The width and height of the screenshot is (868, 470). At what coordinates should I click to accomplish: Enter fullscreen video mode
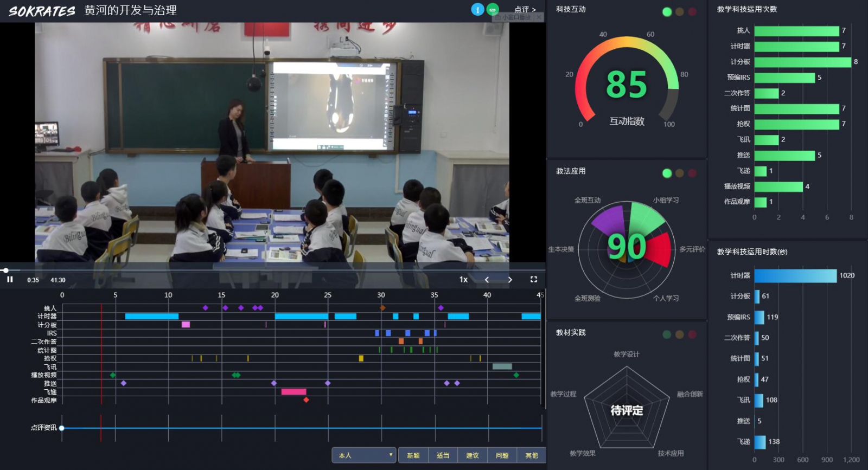[x=533, y=279]
